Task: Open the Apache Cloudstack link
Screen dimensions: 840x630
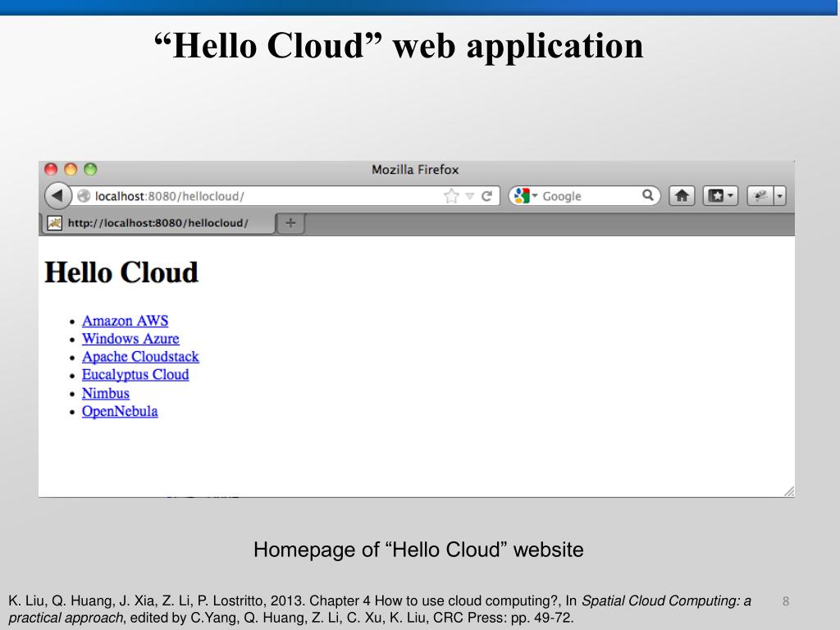Action: (x=140, y=357)
